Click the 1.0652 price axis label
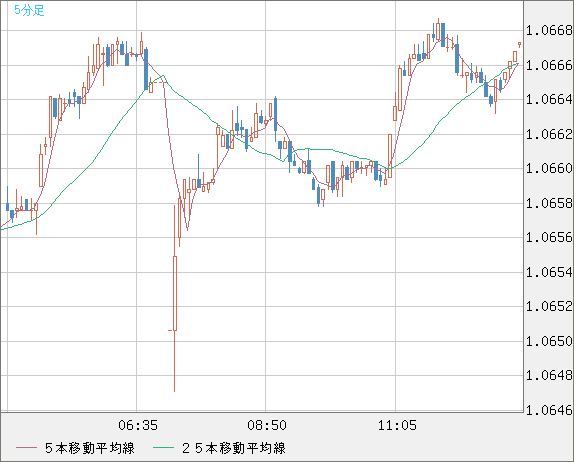The image size is (574, 462). pyautogui.click(x=549, y=306)
